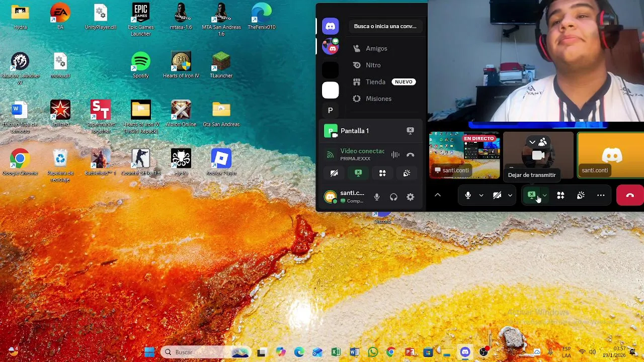
Task: Open Counter Strike 1.6 shortcut
Action: click(141, 162)
